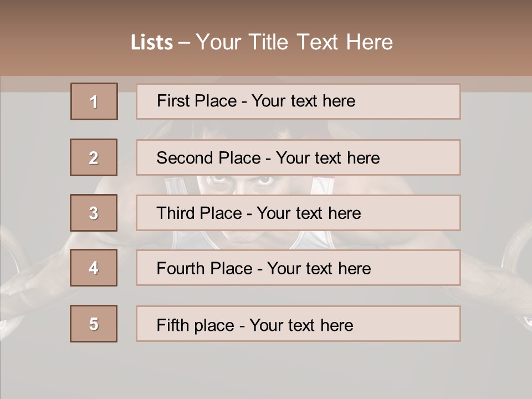This screenshot has height=399, width=532.
Task: Select the Third Place text bar
Action: [298, 213]
